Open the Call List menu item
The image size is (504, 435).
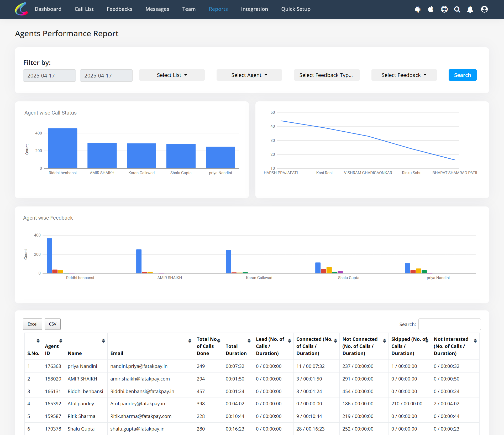pos(84,9)
